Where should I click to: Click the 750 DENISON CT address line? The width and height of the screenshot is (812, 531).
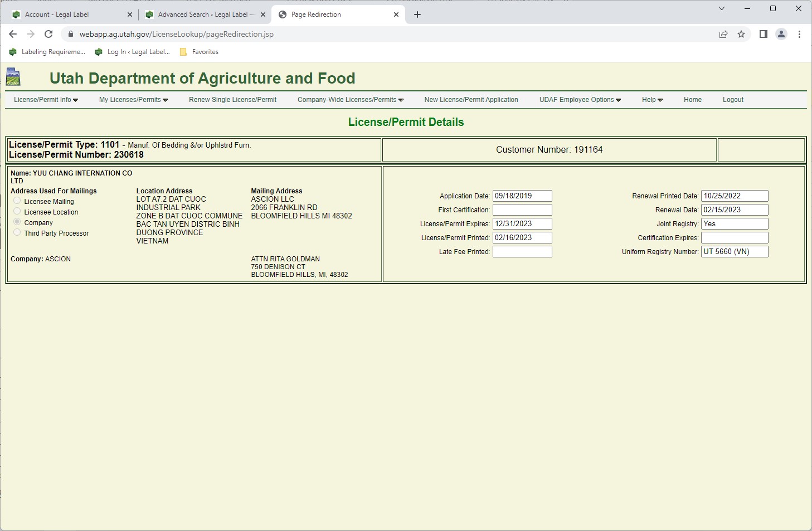278,267
